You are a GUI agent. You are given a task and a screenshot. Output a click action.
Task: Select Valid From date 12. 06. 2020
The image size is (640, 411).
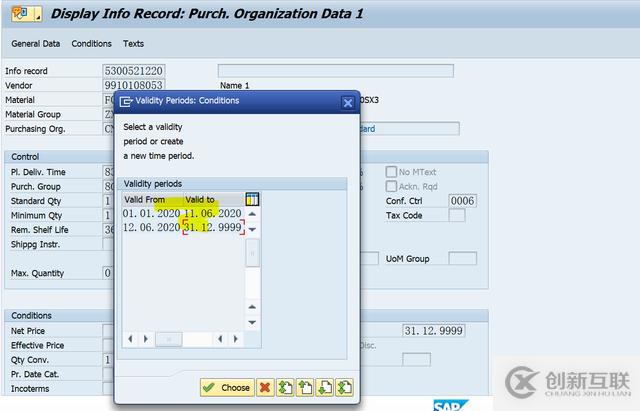tap(151, 227)
